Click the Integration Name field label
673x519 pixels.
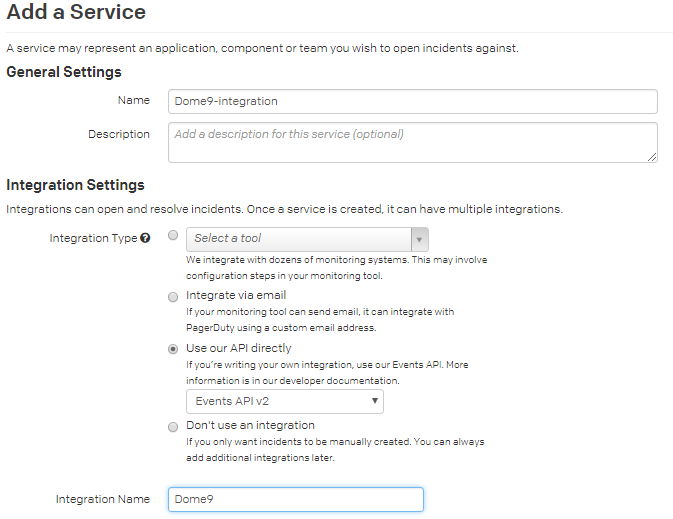point(103,499)
